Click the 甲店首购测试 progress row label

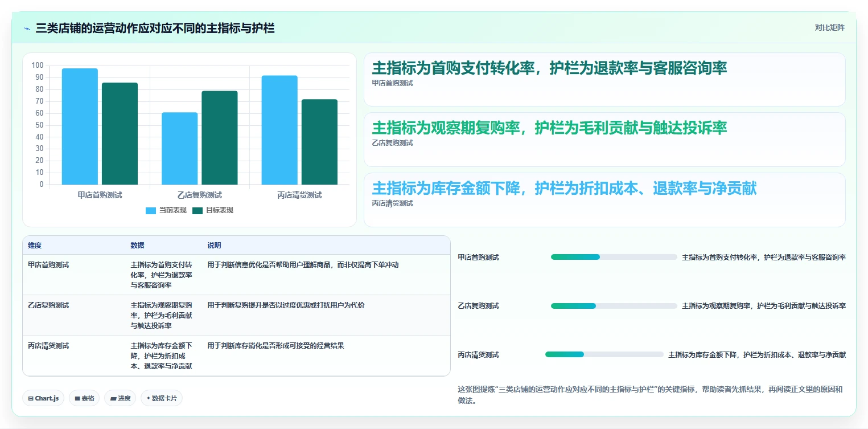click(478, 258)
